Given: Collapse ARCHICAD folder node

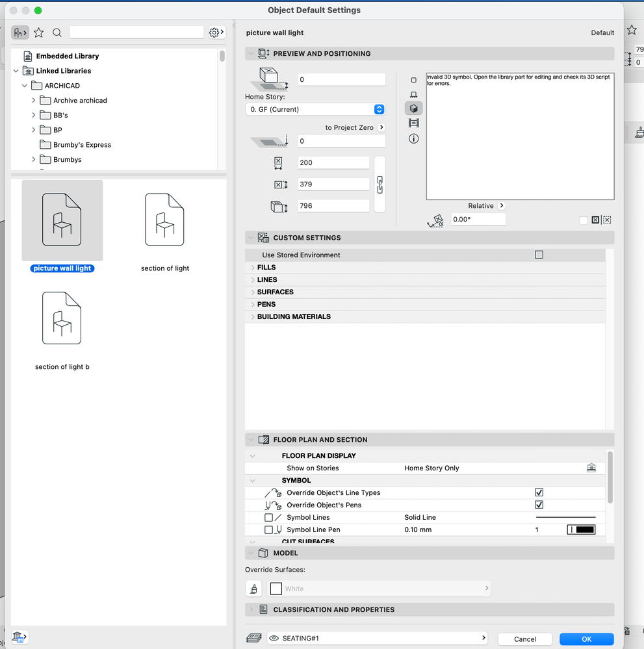Looking at the screenshot, I should [x=25, y=86].
